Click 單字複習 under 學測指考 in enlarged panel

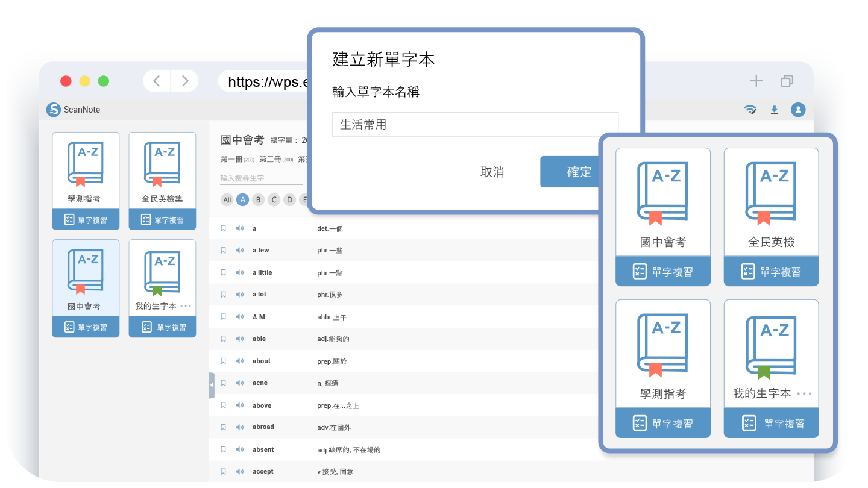click(x=663, y=423)
